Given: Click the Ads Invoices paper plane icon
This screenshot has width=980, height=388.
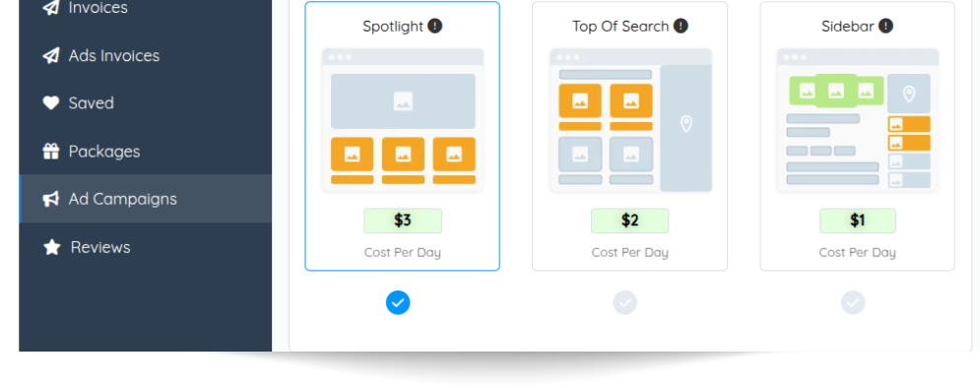Looking at the screenshot, I should 50,55.
